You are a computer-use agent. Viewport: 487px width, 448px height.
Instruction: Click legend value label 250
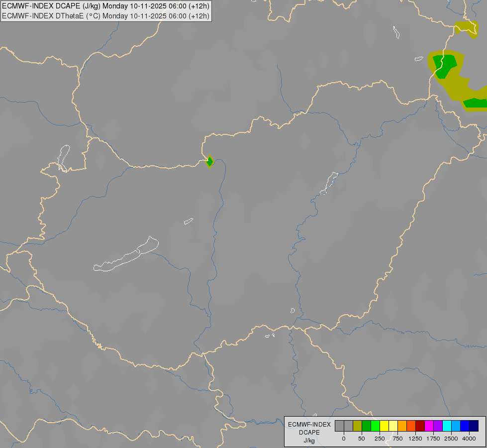tap(380, 439)
